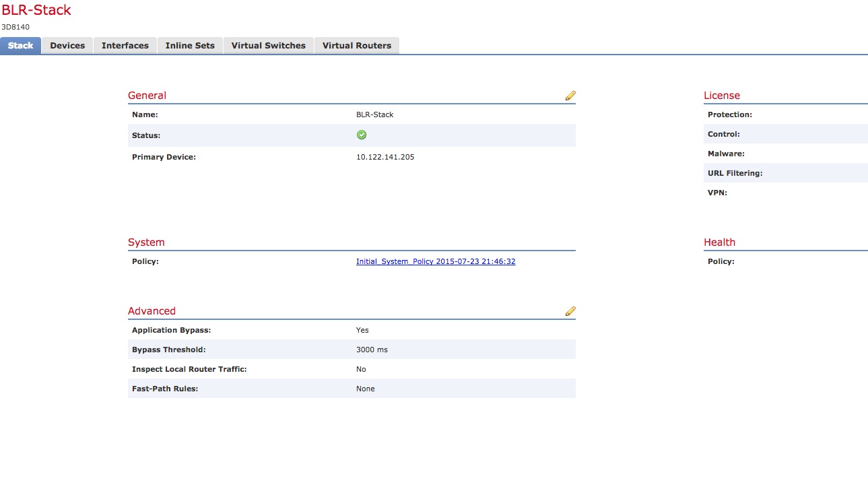
Task: Select the 3D8140 model text
Action: (15, 27)
